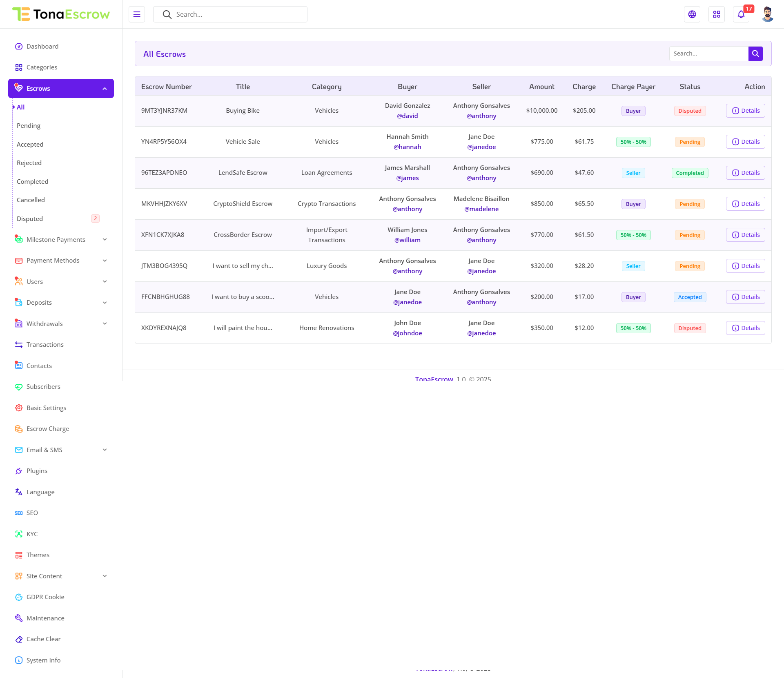Click the purple escrow search button
This screenshot has width=784, height=678.
[x=755, y=54]
